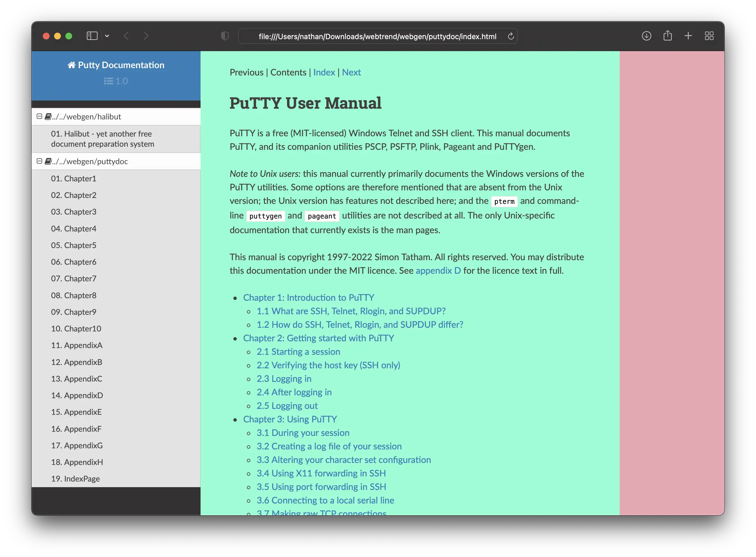756x557 pixels.
Task: Select the Index navigation link
Action: coord(324,72)
